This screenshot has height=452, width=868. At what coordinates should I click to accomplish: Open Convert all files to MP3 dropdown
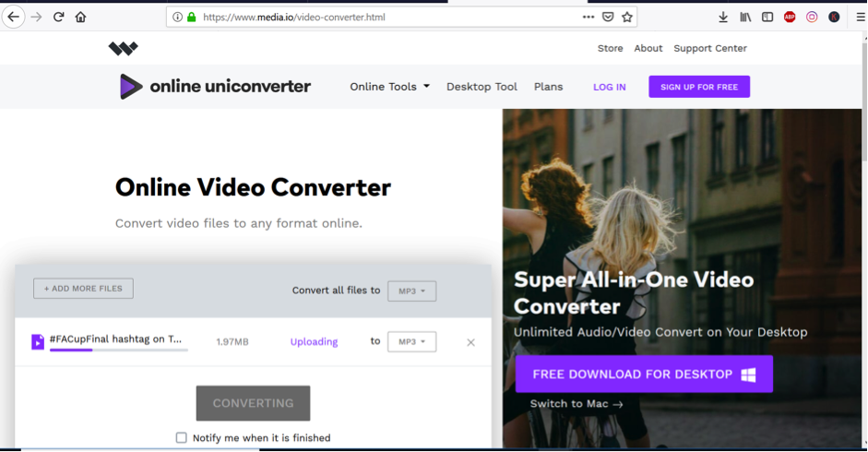[411, 291]
